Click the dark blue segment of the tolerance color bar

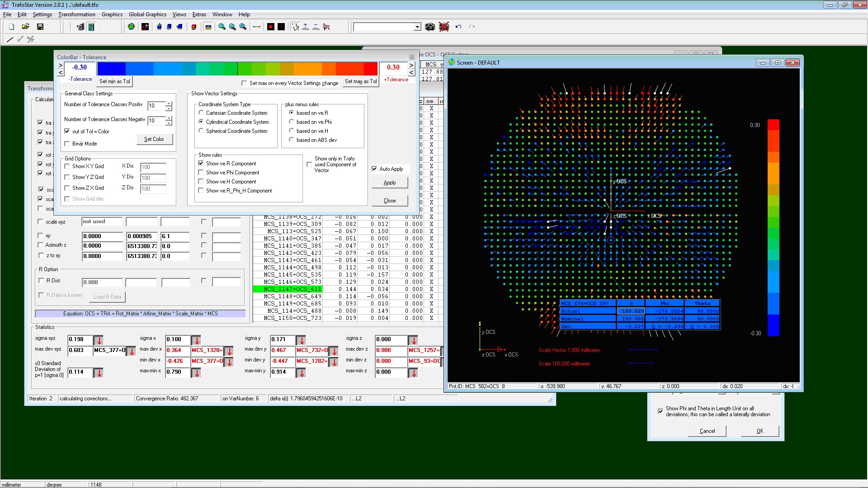pos(111,69)
